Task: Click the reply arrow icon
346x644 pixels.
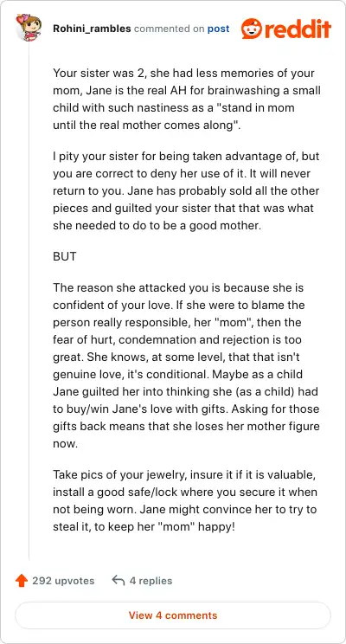Action: click(x=119, y=581)
